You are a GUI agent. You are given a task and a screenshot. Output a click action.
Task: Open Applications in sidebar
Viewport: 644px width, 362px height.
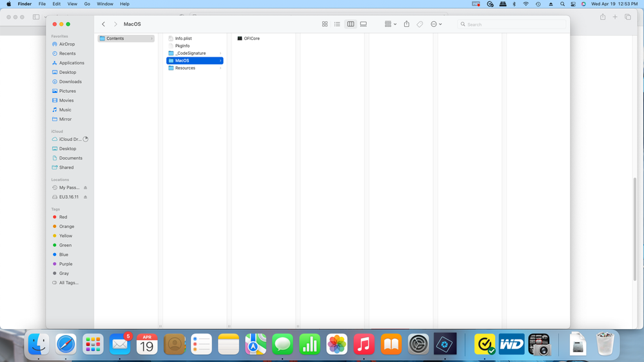(72, 62)
